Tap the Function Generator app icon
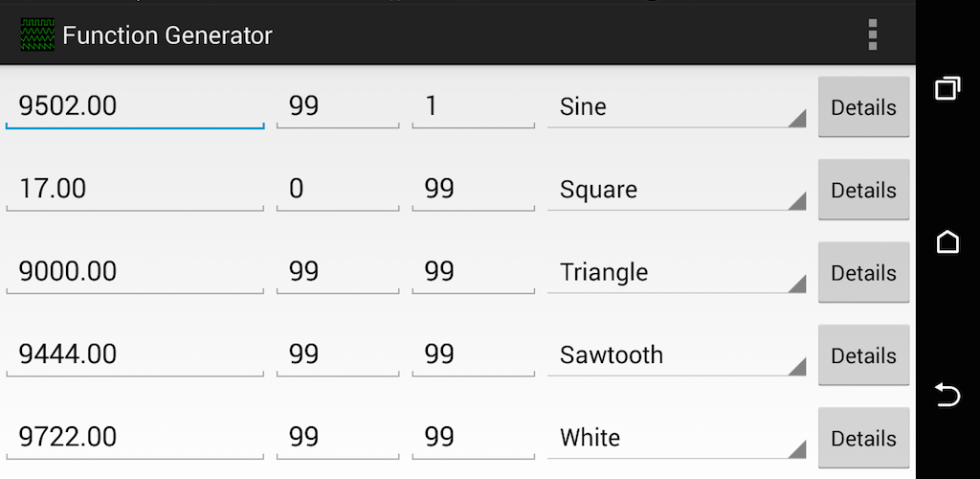 [x=37, y=35]
